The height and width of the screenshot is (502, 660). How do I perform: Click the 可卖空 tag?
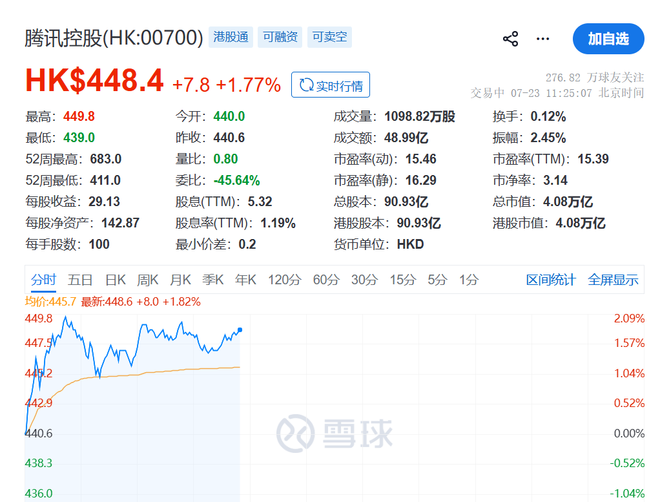coord(329,37)
